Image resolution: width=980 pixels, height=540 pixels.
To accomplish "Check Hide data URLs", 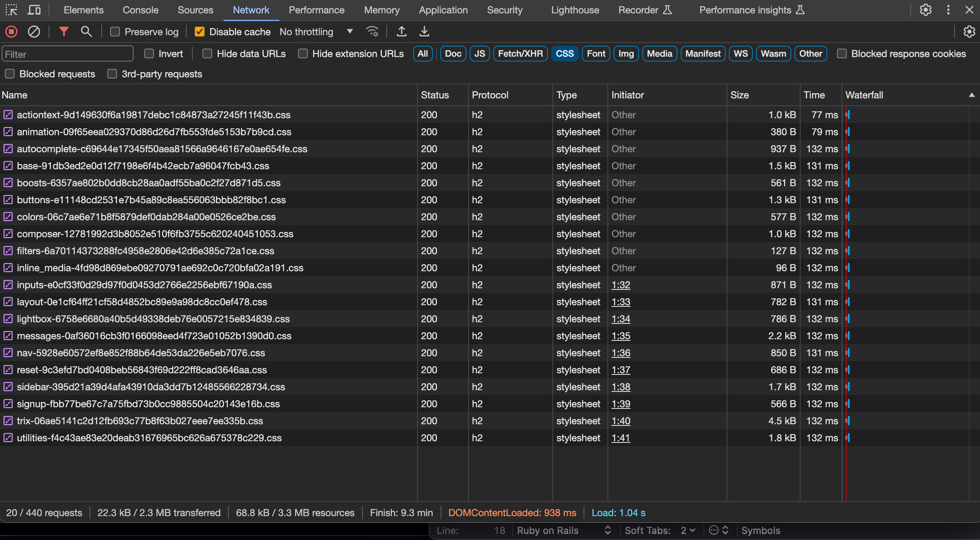I will tap(207, 53).
